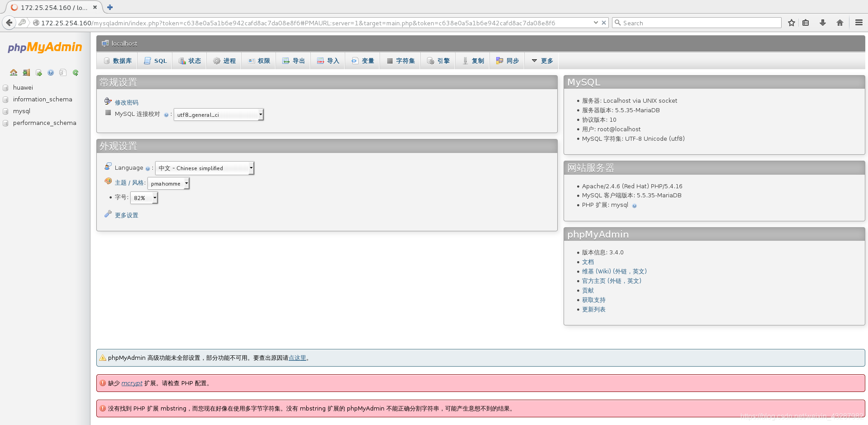
Task: Click 点这里 link in the warning notice
Action: [x=297, y=358]
